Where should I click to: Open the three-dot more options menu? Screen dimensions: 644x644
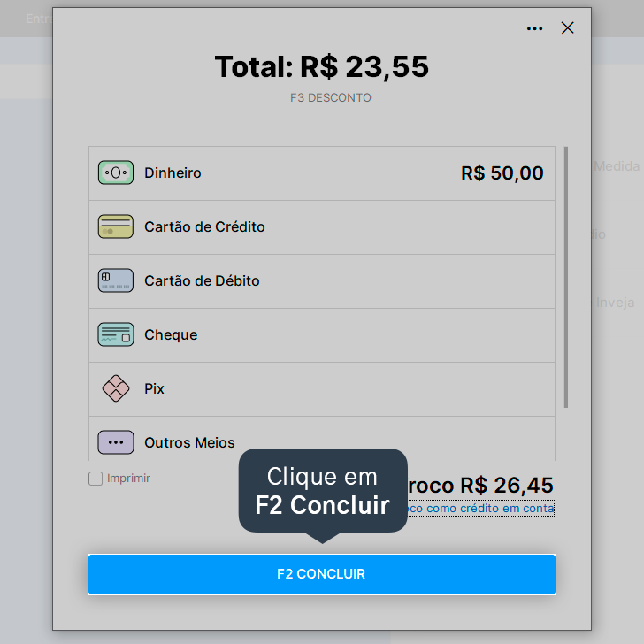tap(534, 28)
